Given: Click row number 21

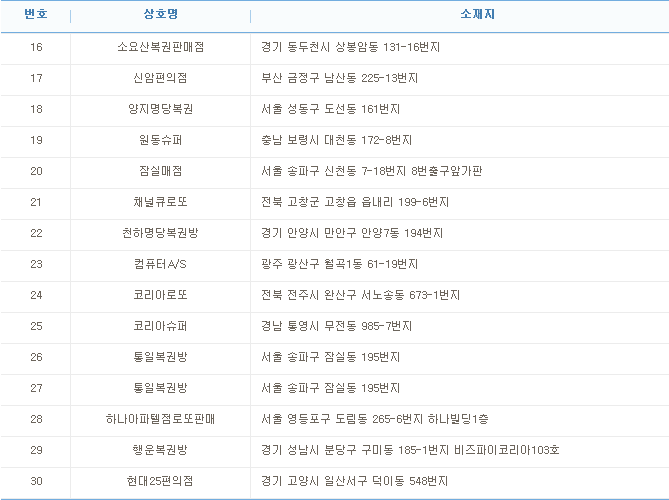Looking at the screenshot, I should tap(36, 202).
